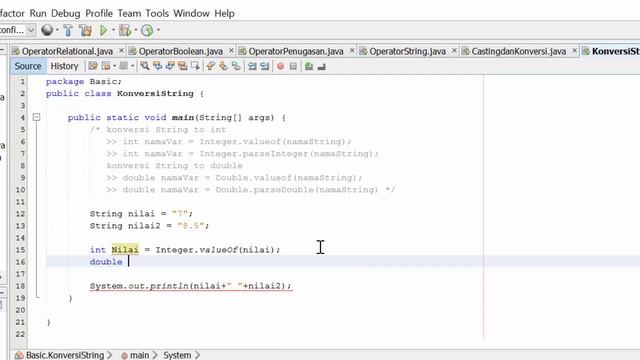Open the Run Project dropdown arrow
640x360 pixels.
coord(113,30)
